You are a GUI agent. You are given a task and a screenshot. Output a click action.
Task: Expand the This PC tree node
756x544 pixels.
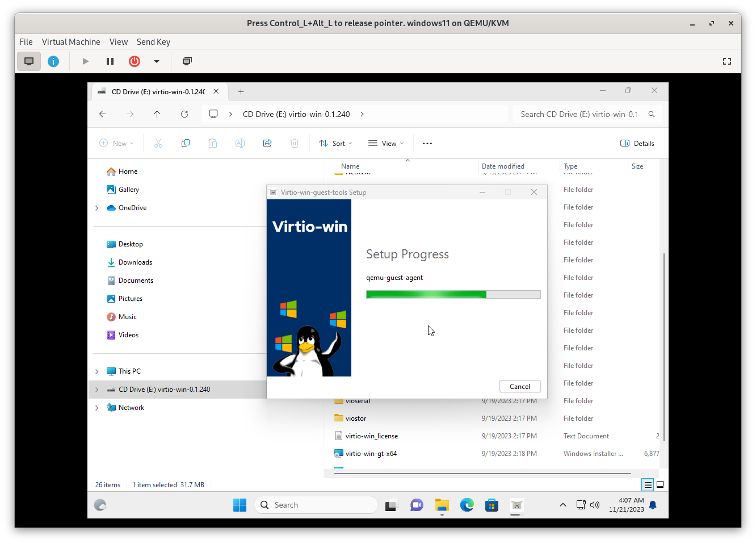97,371
